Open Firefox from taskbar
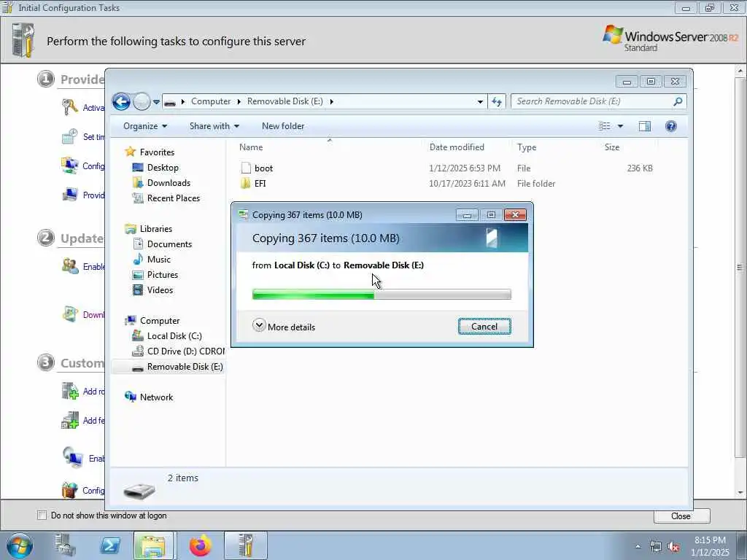Viewport: 747px width, 560px height. pos(200,545)
